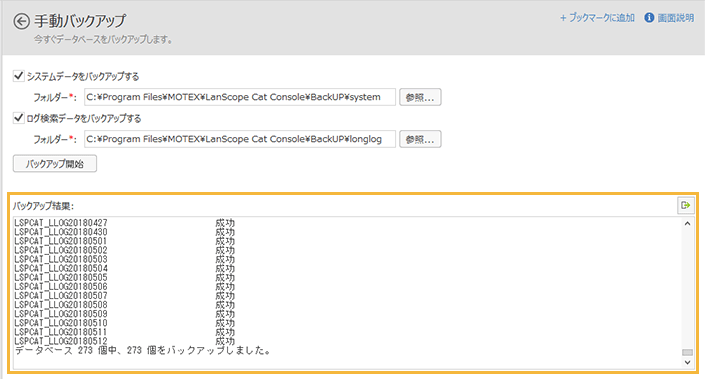Screen dimensions: 705x379
Task: Select LSPCAT_LLOG20180427 result line
Action: pos(125,223)
